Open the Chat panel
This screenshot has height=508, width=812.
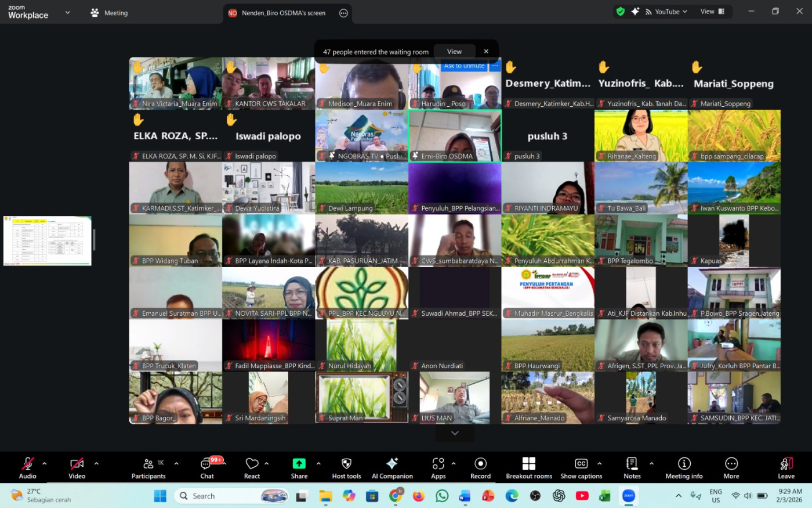coord(207,467)
